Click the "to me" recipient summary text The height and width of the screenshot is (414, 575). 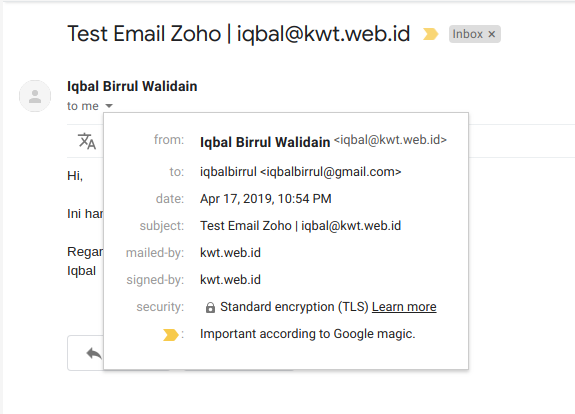(x=83, y=106)
